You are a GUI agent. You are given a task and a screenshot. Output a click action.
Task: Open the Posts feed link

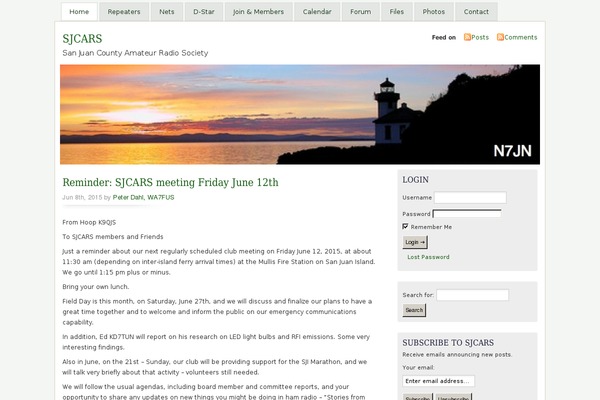point(480,38)
